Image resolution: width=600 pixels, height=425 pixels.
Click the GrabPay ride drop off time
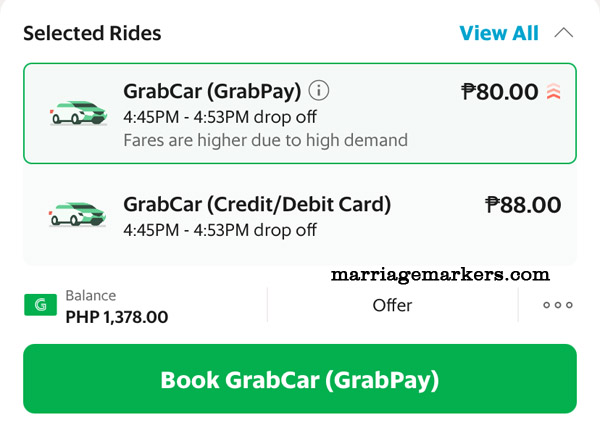pos(220,116)
